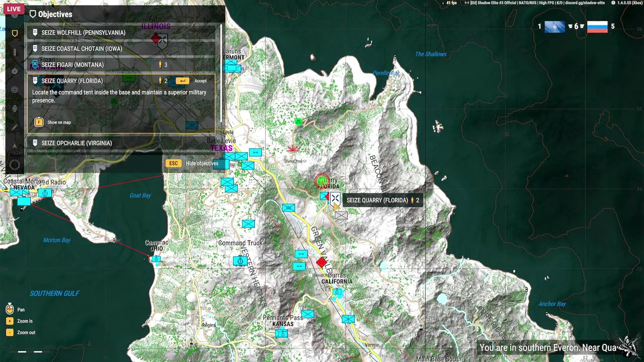Select the cyan marker east of Pennants Pass

click(307, 314)
